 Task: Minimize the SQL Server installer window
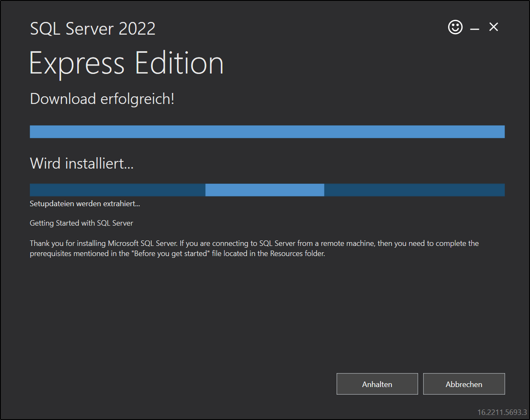(x=475, y=29)
